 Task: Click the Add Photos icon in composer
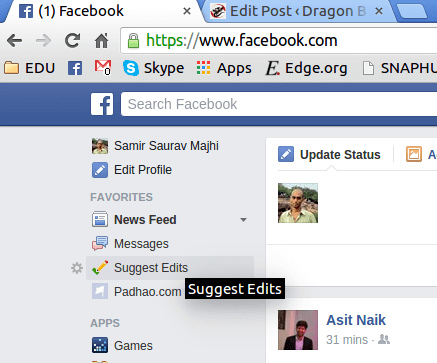[414, 154]
